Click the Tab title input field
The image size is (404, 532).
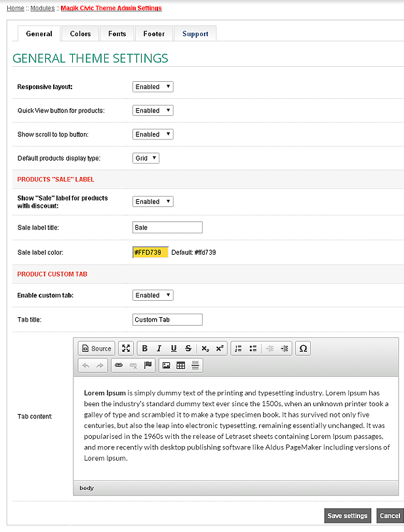click(167, 320)
